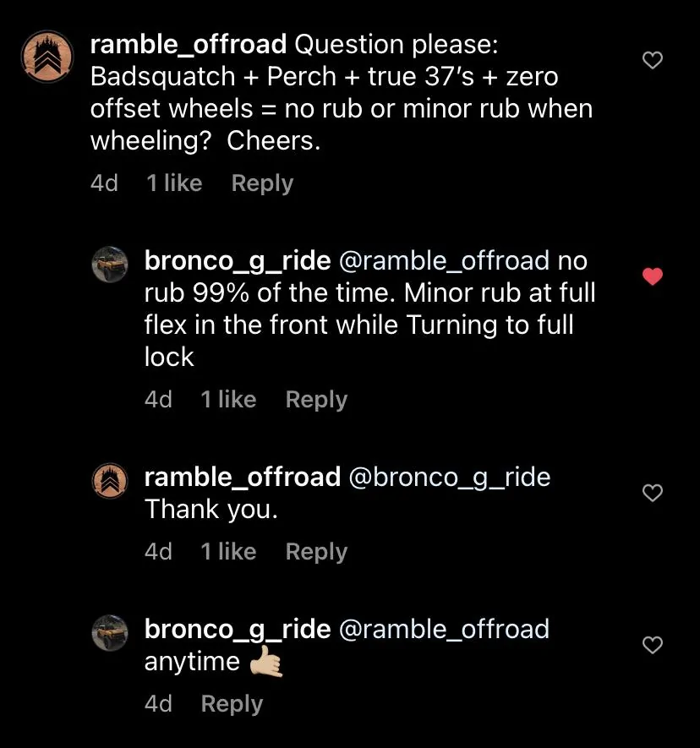Open bronco_g_ride avatar on 'no rub' reply
This screenshot has height=748, width=700.
tap(110, 265)
